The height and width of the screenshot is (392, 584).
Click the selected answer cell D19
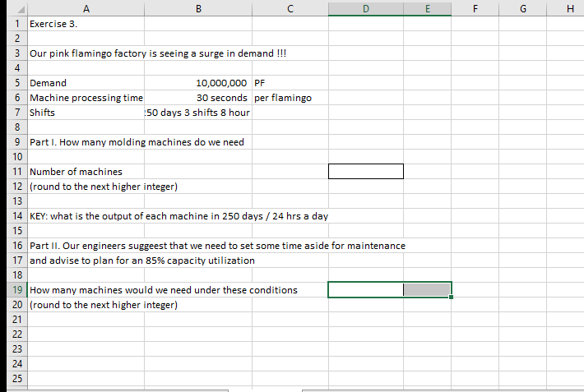[366, 290]
